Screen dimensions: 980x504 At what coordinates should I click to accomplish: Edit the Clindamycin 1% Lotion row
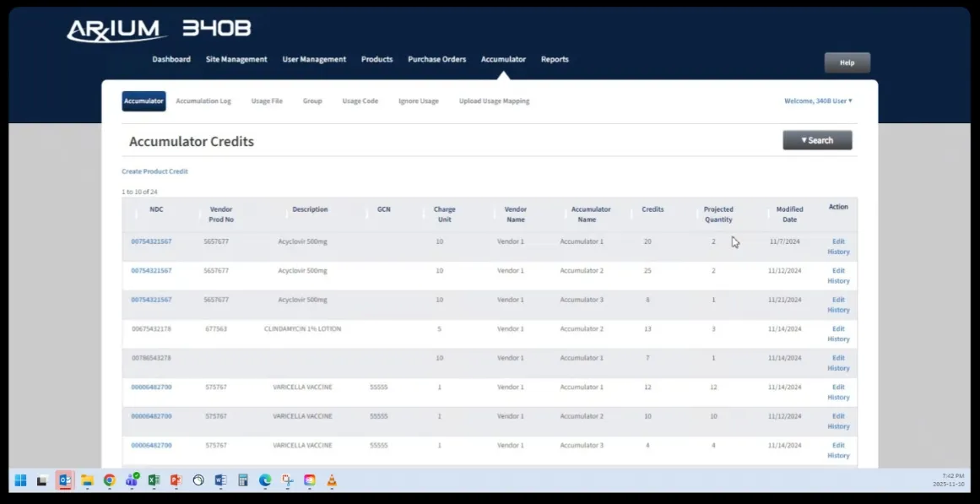pos(837,328)
